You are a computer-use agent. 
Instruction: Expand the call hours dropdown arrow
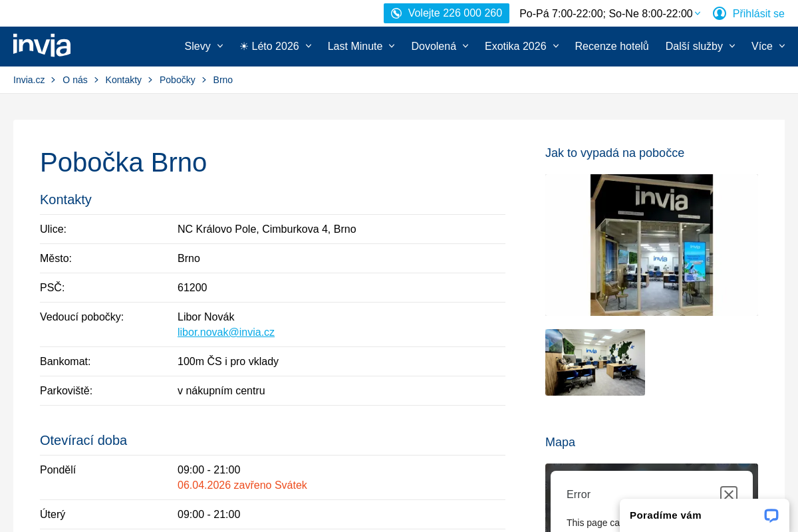click(x=698, y=13)
